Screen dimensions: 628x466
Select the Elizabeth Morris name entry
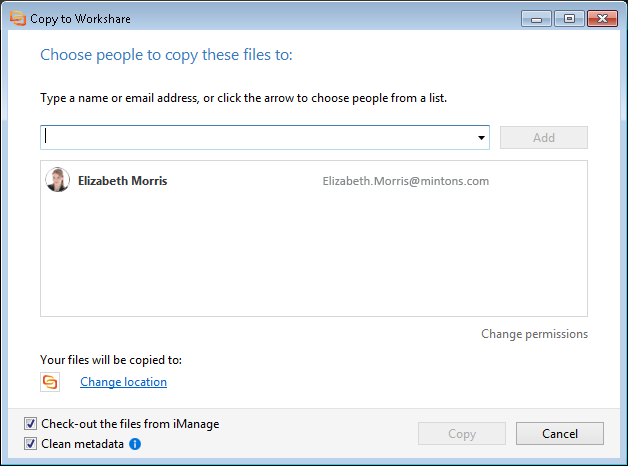coord(123,181)
